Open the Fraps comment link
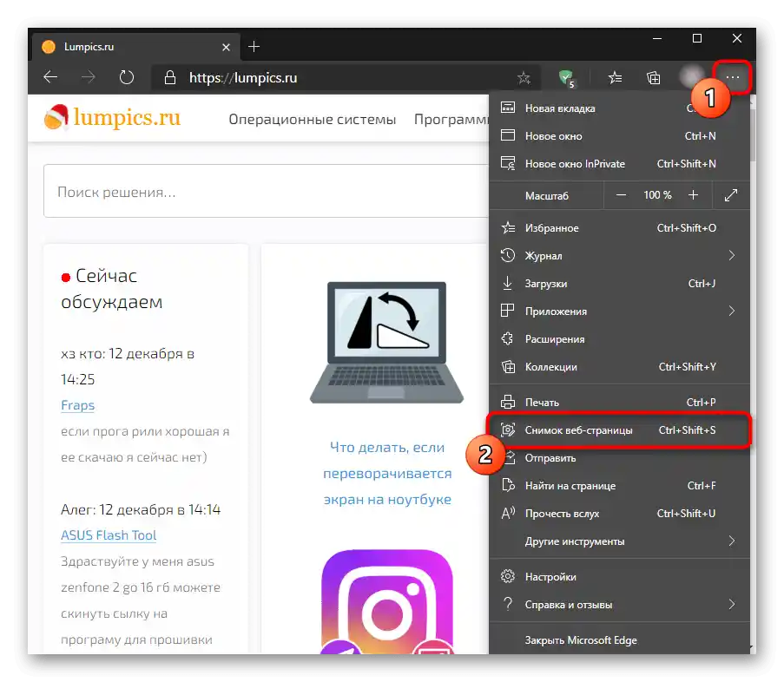Viewport: 784px width, 682px height. pos(77,405)
